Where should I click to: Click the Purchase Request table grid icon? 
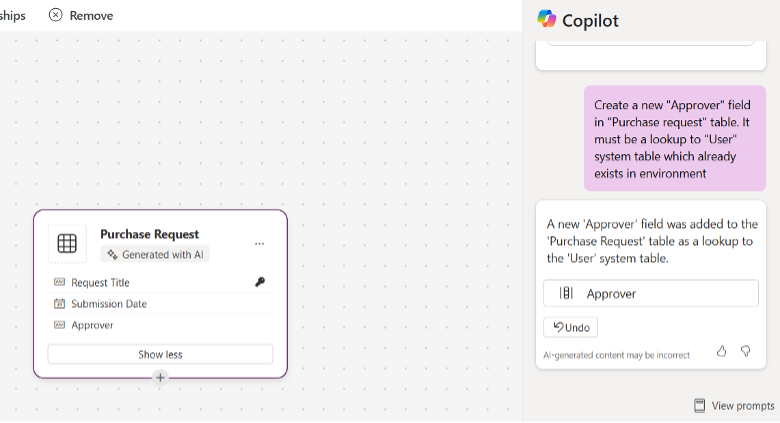pyautogui.click(x=67, y=243)
